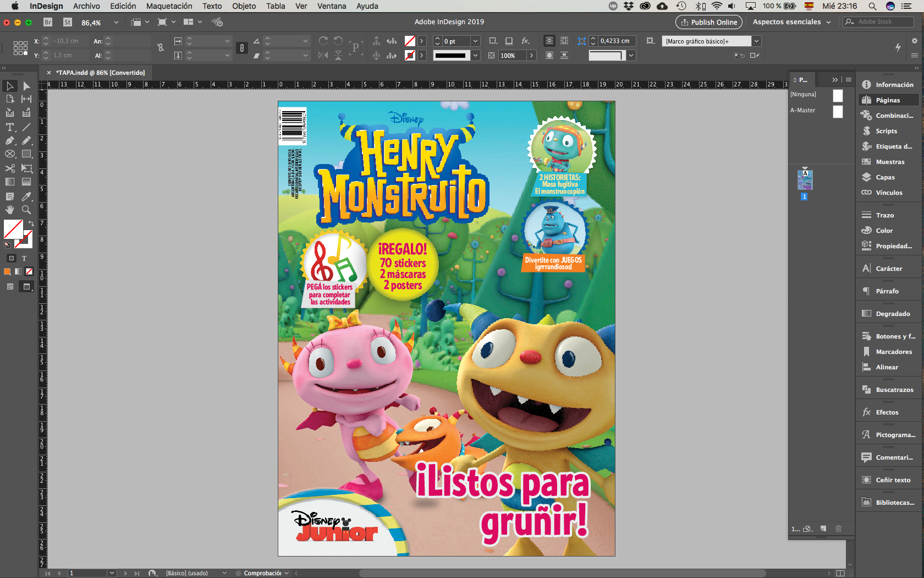Click the Apply Color orange swatch

click(7, 271)
